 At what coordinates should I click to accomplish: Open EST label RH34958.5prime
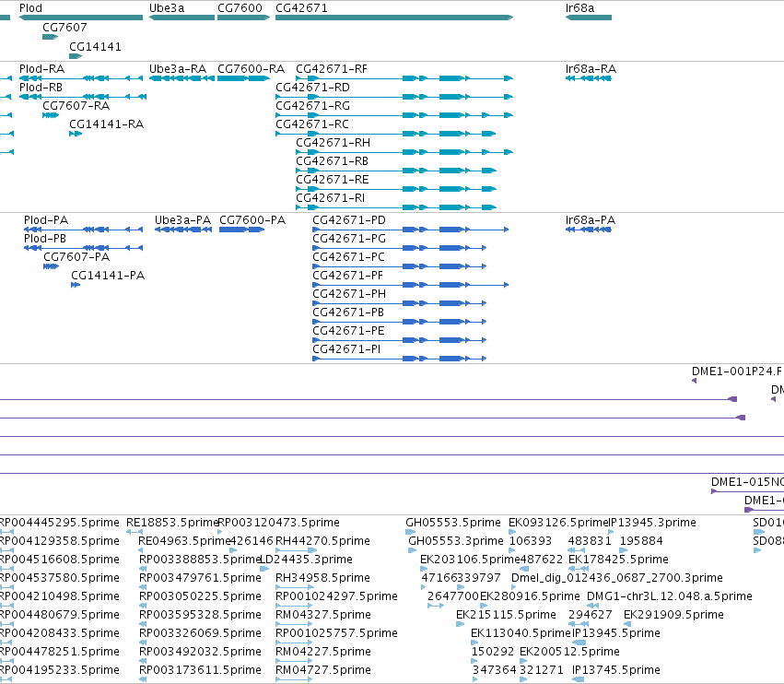(x=322, y=578)
